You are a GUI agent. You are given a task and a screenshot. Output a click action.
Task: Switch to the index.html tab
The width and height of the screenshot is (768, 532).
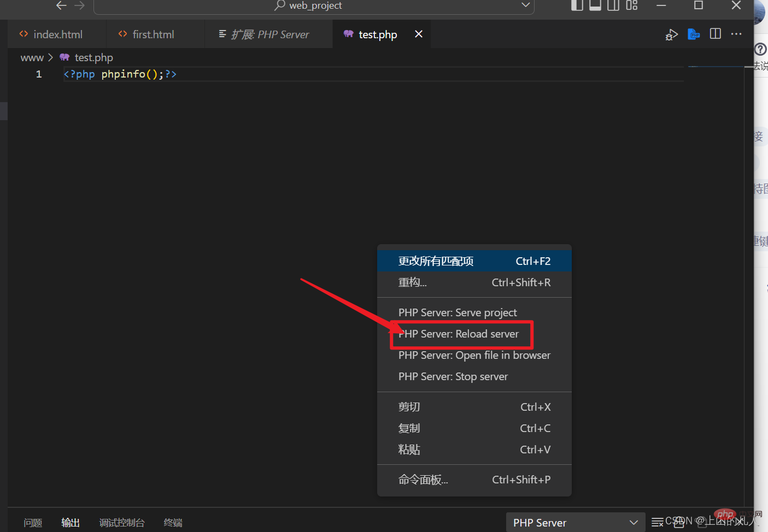click(57, 34)
